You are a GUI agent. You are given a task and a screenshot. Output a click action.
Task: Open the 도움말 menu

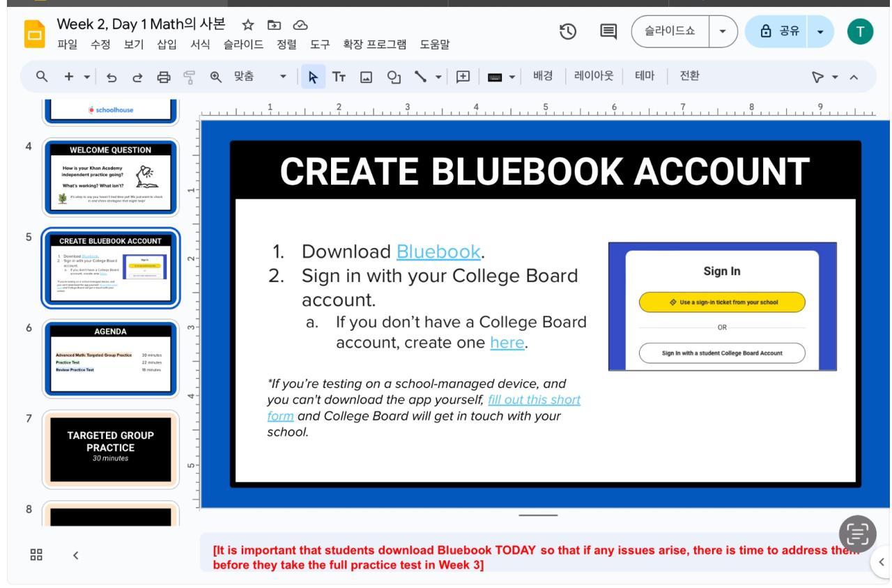tap(434, 45)
